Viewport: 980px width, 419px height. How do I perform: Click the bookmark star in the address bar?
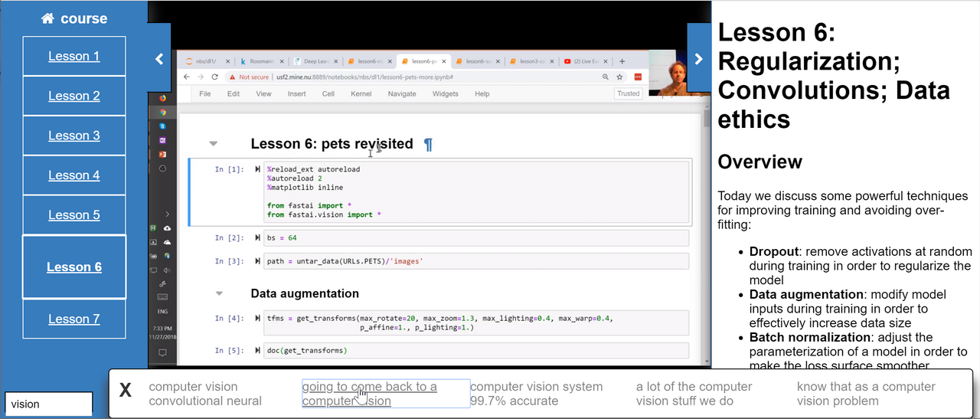click(x=619, y=77)
